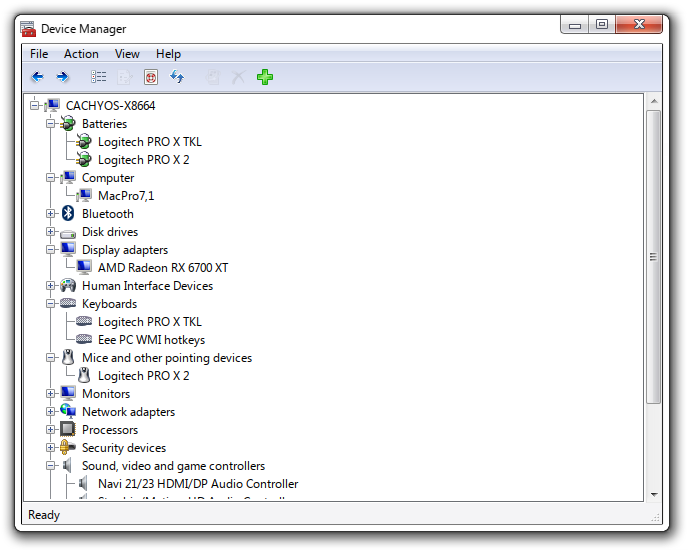
Task: Show the console tree view toolbar icon
Action: (99, 77)
